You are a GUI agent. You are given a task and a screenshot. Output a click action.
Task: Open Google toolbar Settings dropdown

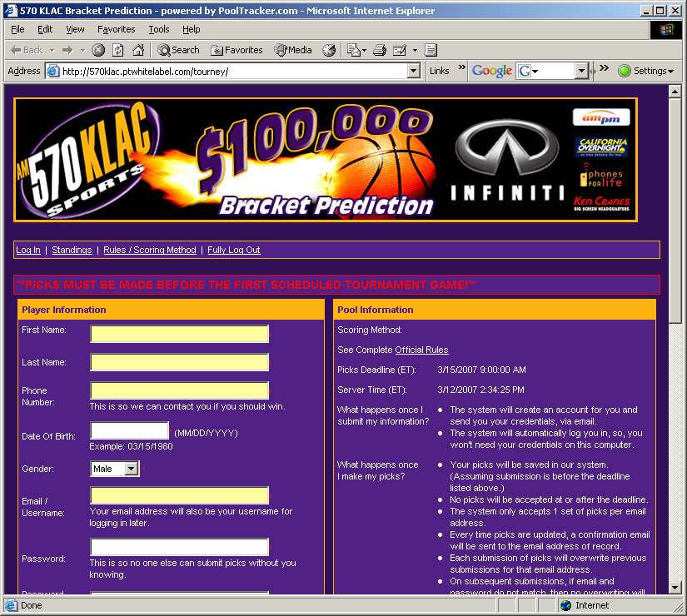click(646, 71)
